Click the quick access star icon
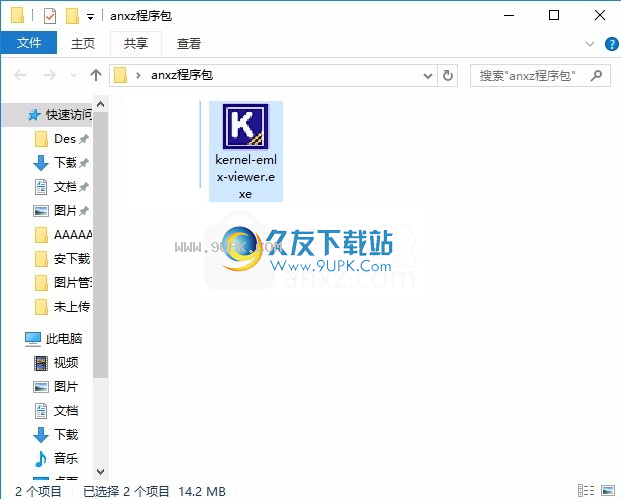 click(x=34, y=115)
